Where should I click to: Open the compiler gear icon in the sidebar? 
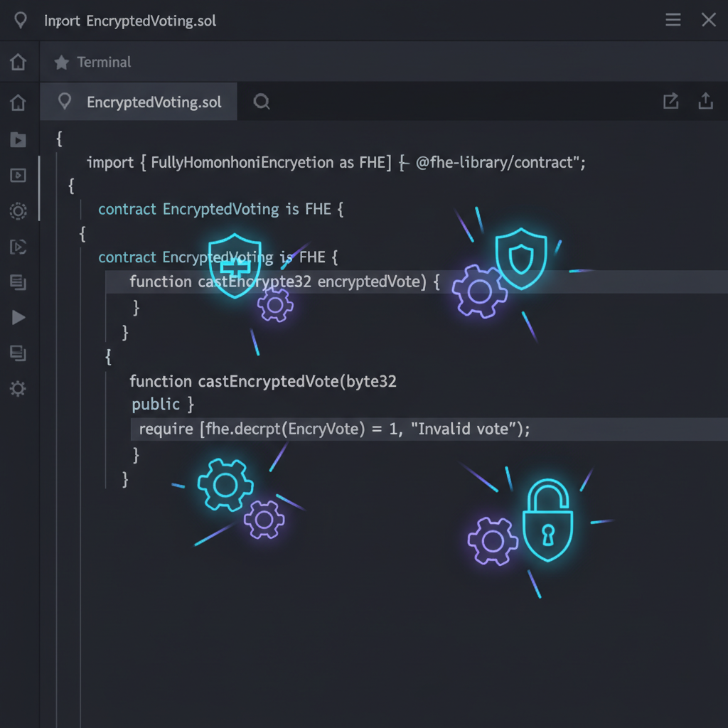click(18, 210)
